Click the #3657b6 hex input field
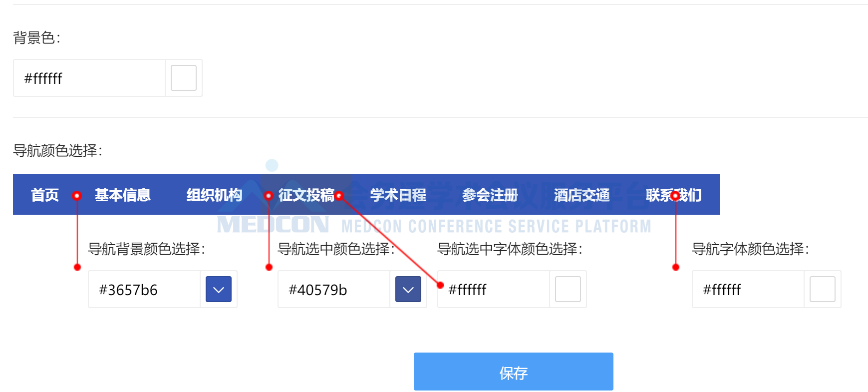The width and height of the screenshot is (868, 392). [144, 289]
